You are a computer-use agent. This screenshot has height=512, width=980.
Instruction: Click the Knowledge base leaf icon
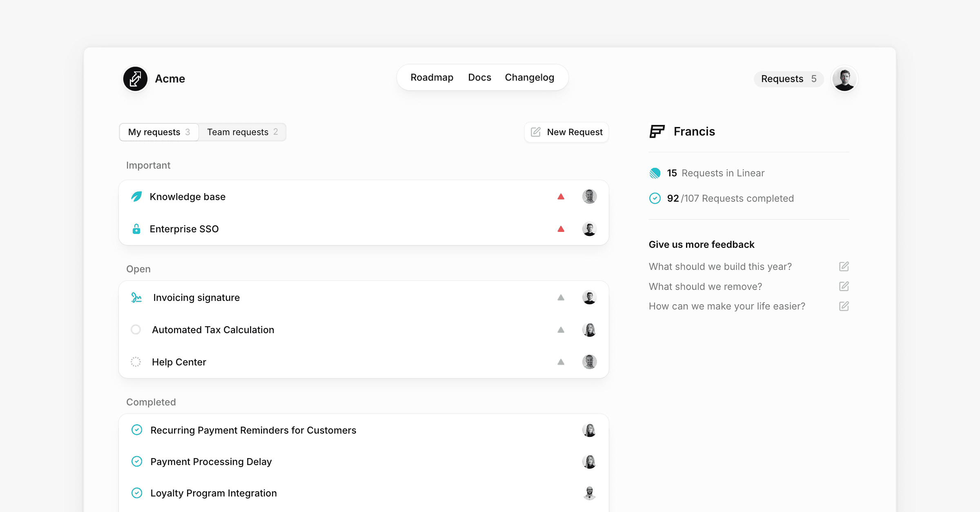pyautogui.click(x=136, y=197)
